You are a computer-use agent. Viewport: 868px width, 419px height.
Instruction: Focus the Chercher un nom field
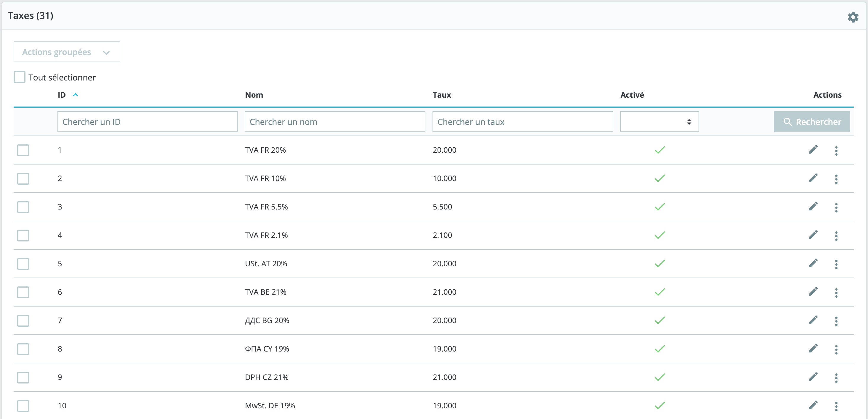click(x=334, y=122)
